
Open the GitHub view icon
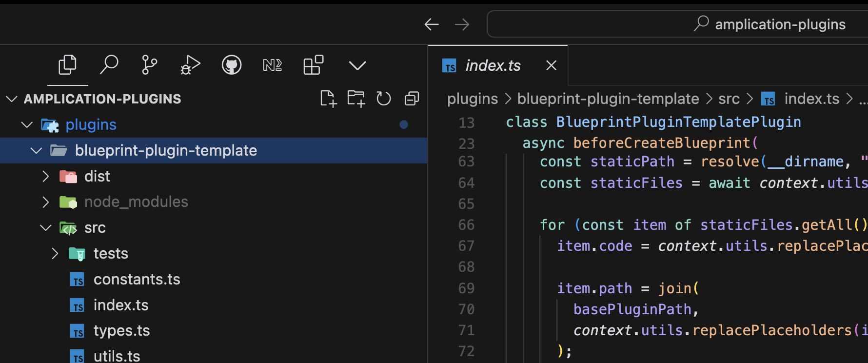[232, 65]
